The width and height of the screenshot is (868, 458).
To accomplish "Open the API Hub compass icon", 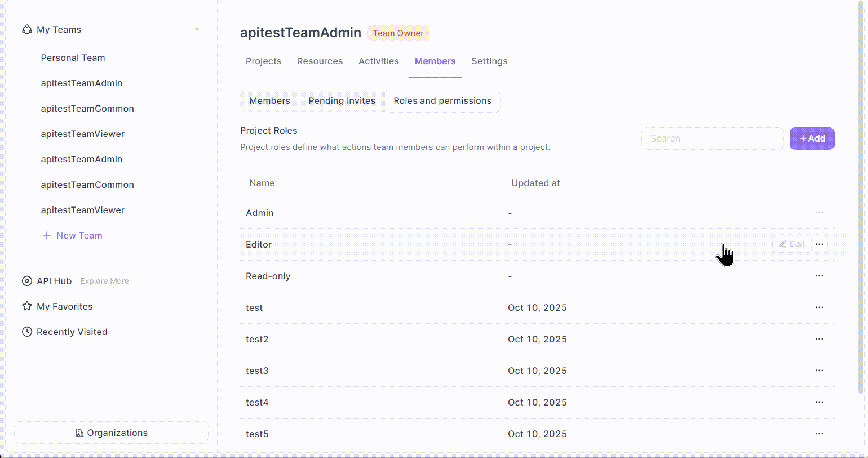I will 26,281.
